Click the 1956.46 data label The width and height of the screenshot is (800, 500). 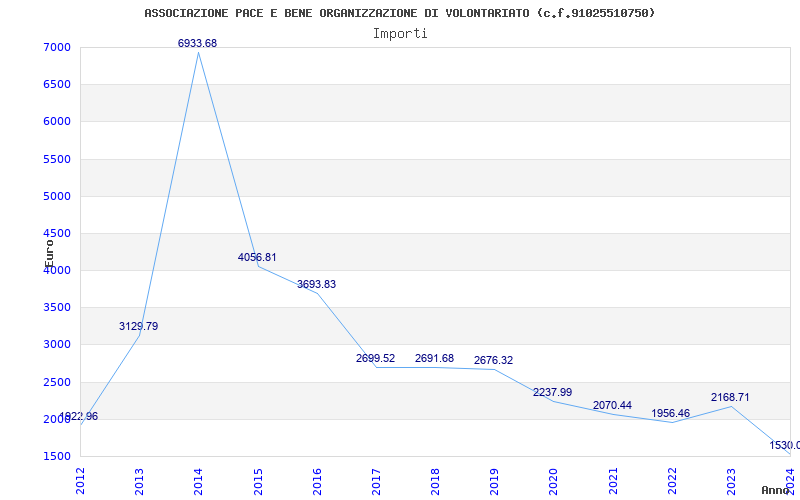pyautogui.click(x=670, y=413)
